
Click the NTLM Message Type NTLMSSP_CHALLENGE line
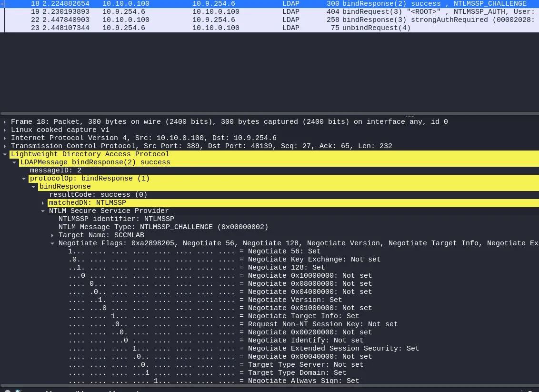tap(163, 227)
